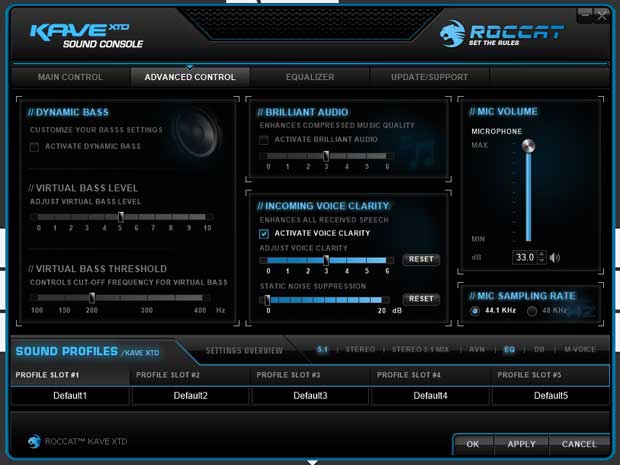Click the Default2 profile name
Image resolution: width=620 pixels, height=465 pixels.
191,396
